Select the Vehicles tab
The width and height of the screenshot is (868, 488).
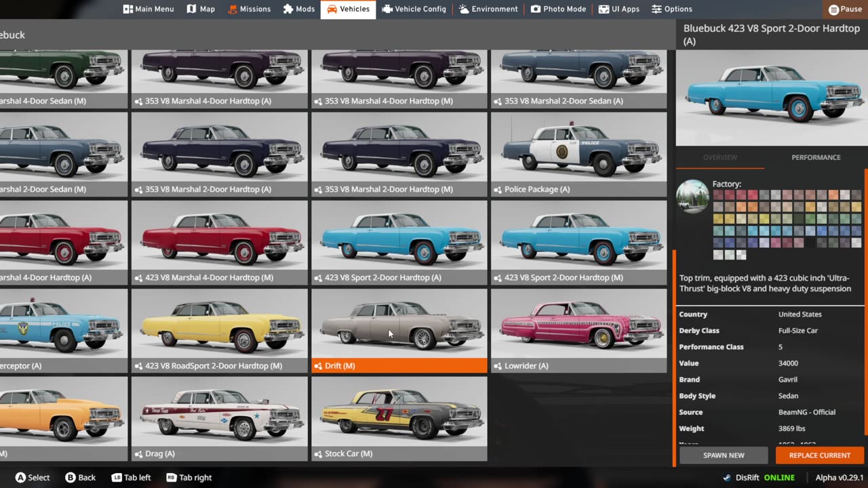point(348,9)
